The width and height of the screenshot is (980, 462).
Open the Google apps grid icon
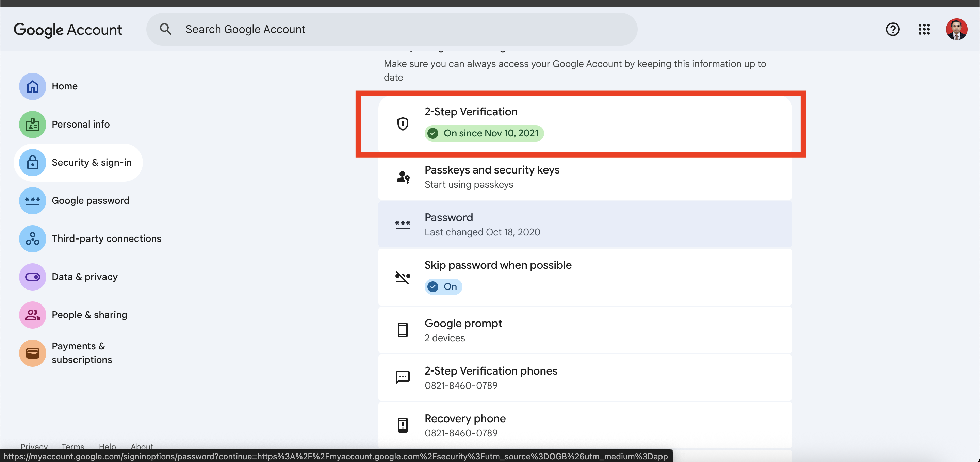pos(924,29)
